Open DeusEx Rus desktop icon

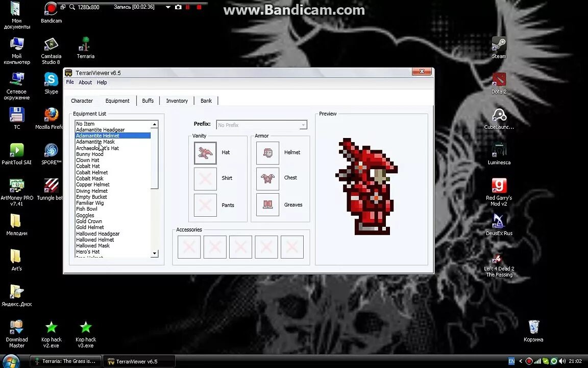tap(499, 224)
